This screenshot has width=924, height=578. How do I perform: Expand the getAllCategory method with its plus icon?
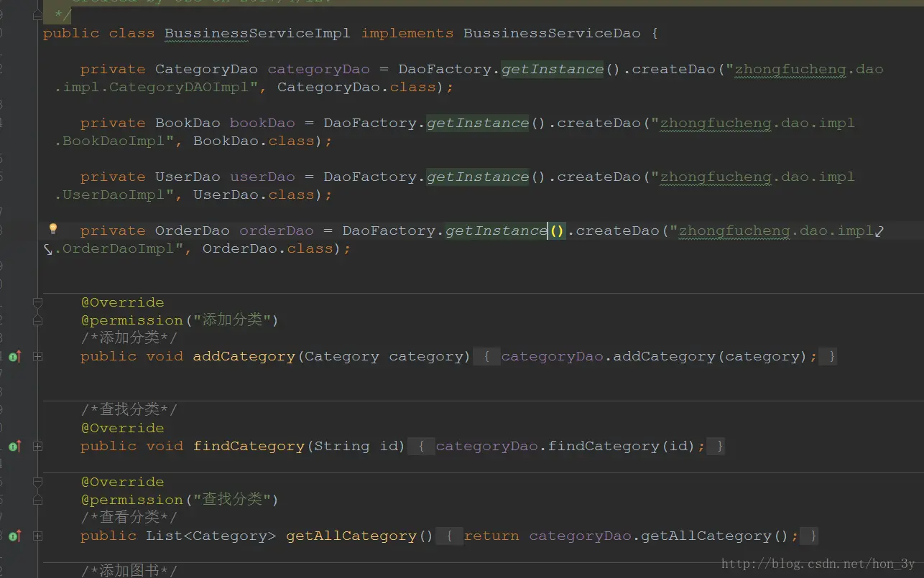click(37, 536)
